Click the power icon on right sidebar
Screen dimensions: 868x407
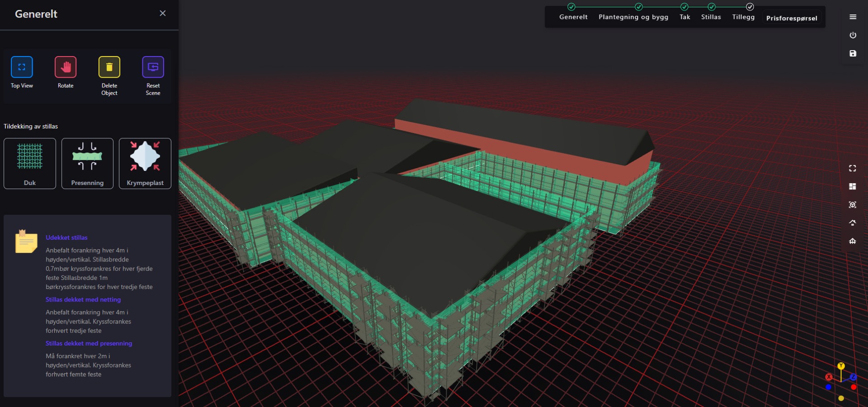tap(853, 35)
